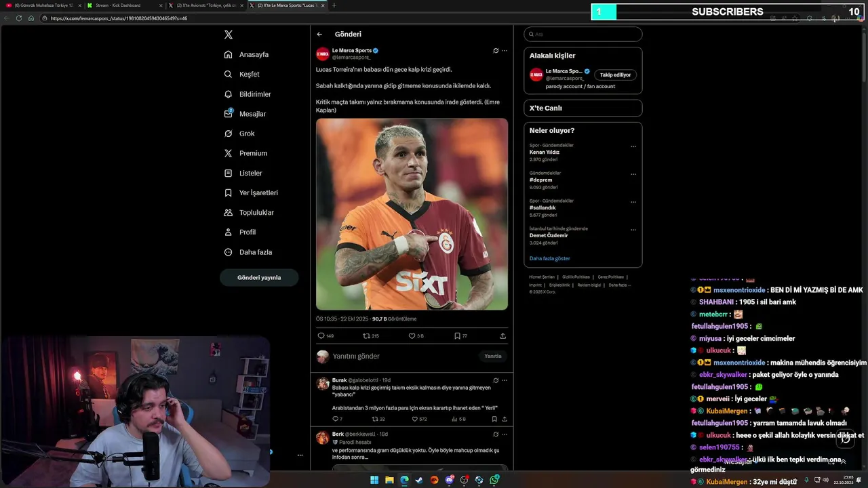
Task: Go to Profil page
Action: (239, 232)
